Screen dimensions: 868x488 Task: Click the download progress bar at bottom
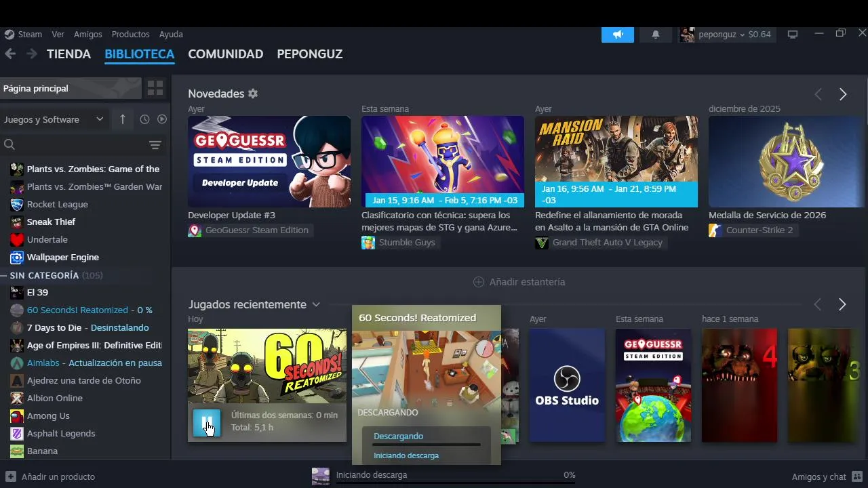point(456,484)
